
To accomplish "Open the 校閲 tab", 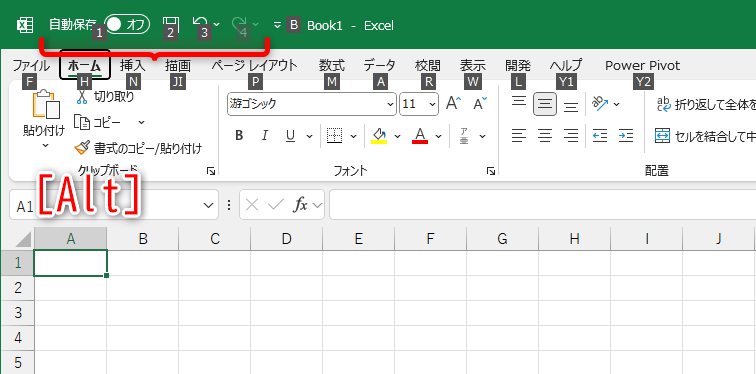I will coord(428,65).
